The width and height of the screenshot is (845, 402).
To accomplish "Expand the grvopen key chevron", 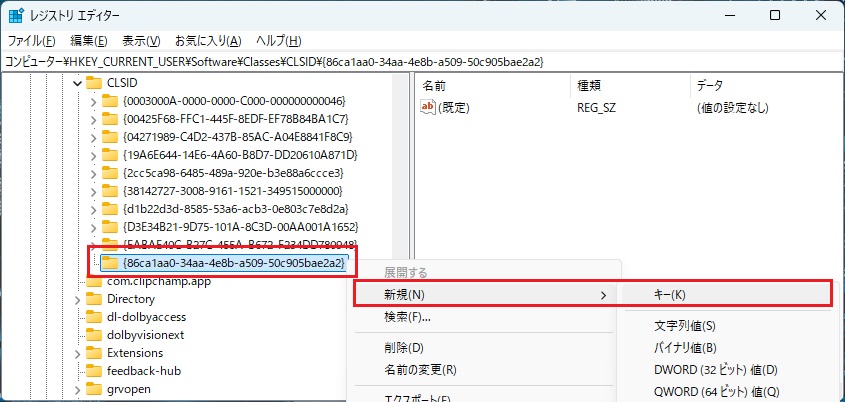I will [78, 390].
